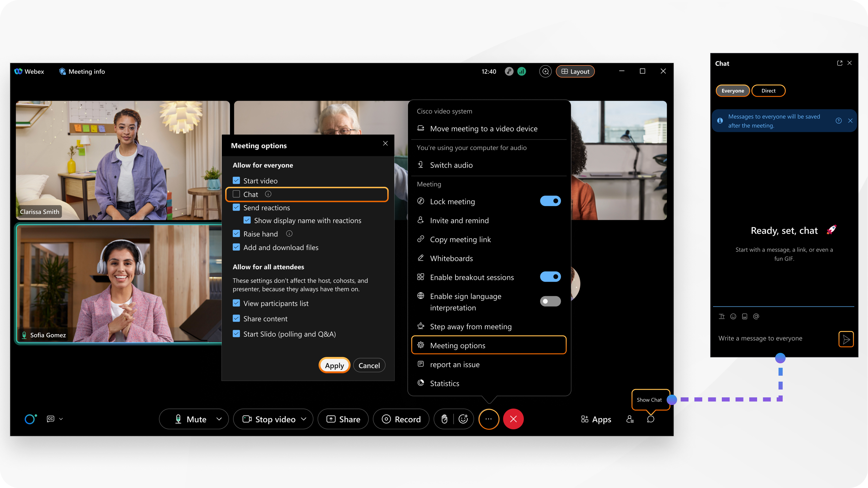Click Apply button in Meeting options
The width and height of the screenshot is (868, 488).
coord(334,365)
